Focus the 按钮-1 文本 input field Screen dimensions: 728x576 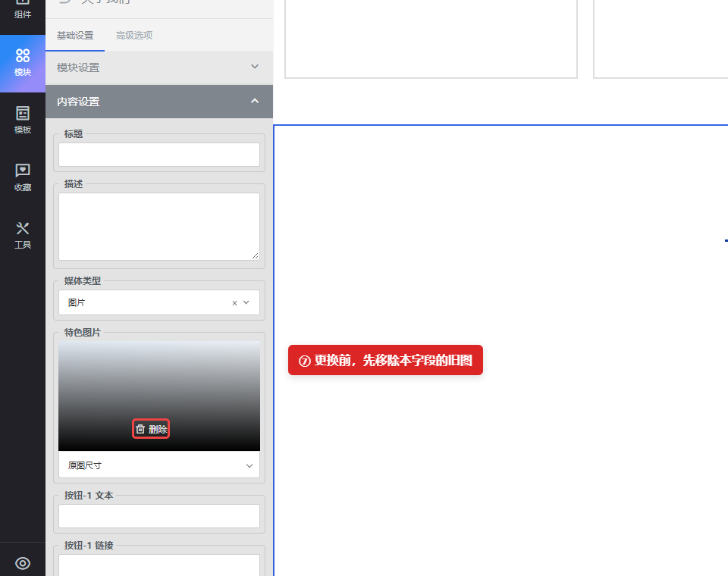click(159, 516)
